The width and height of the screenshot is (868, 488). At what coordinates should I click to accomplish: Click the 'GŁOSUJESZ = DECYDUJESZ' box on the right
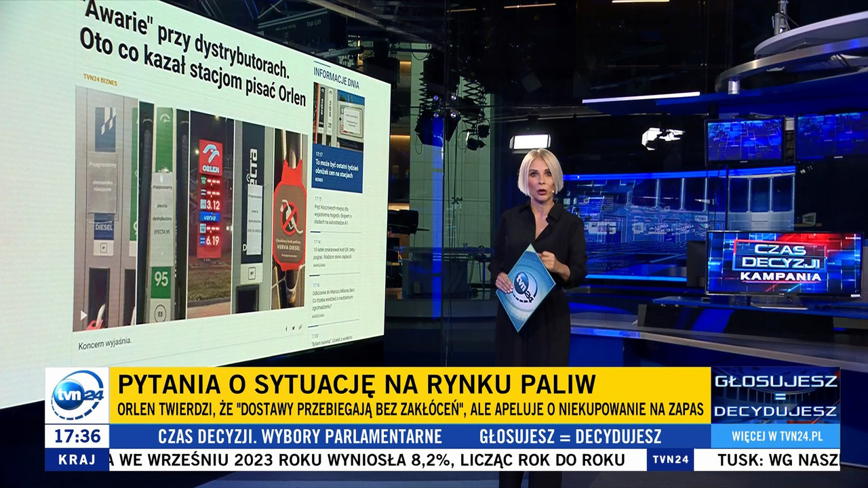[775, 396]
